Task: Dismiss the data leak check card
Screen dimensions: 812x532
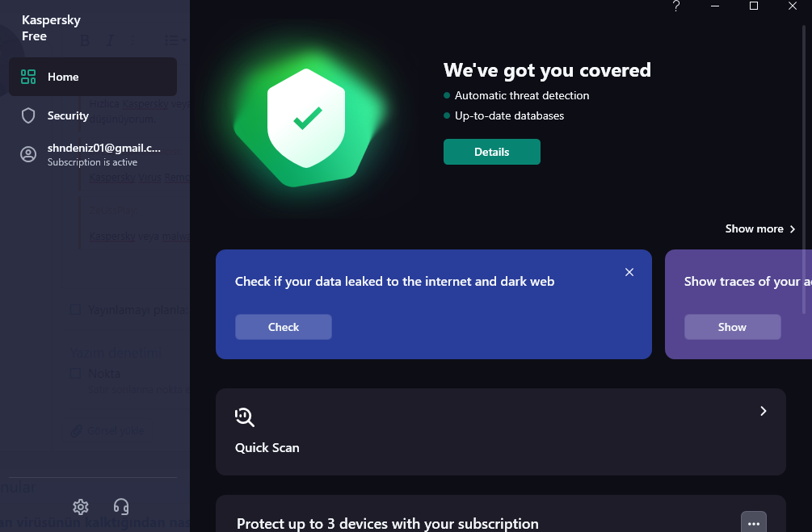Action: click(x=629, y=272)
